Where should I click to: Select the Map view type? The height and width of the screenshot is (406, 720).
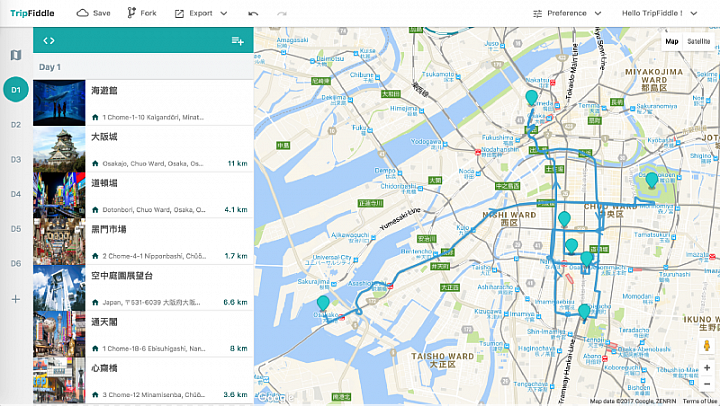click(x=672, y=41)
